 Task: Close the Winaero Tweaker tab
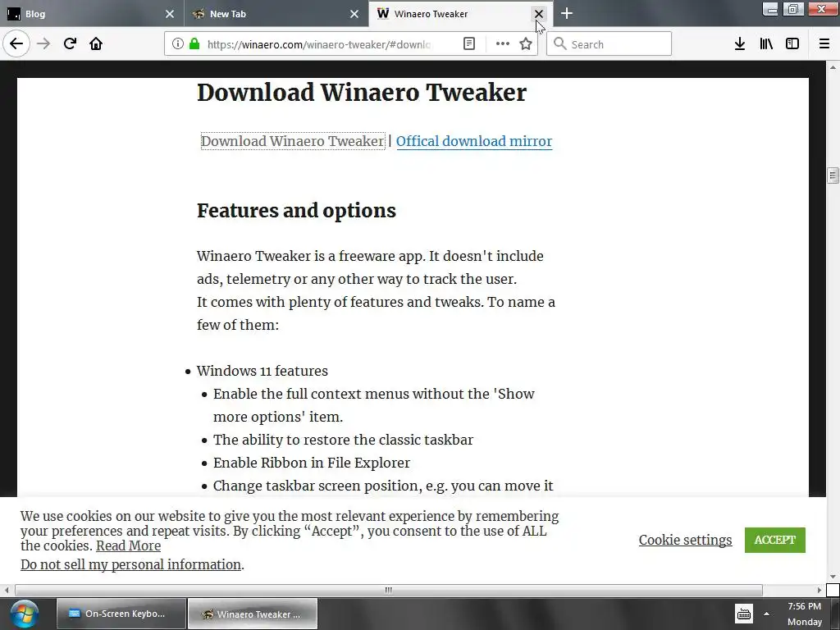pyautogui.click(x=539, y=14)
